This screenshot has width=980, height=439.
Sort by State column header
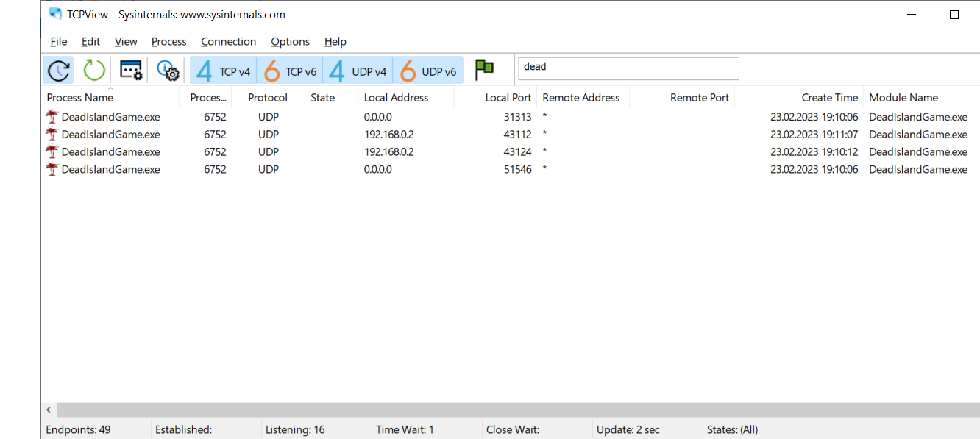click(331, 97)
